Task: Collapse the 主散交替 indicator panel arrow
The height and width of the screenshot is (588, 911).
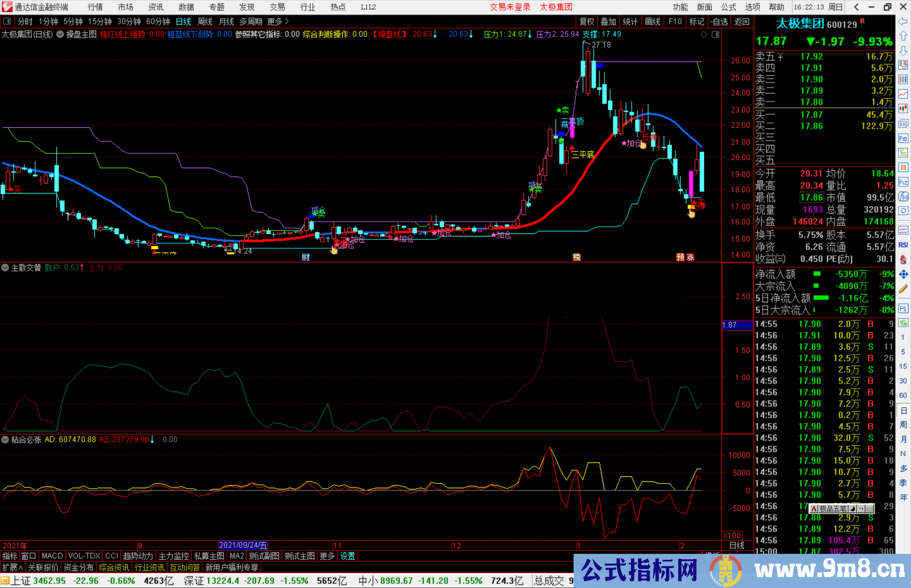Action: click(x=5, y=267)
